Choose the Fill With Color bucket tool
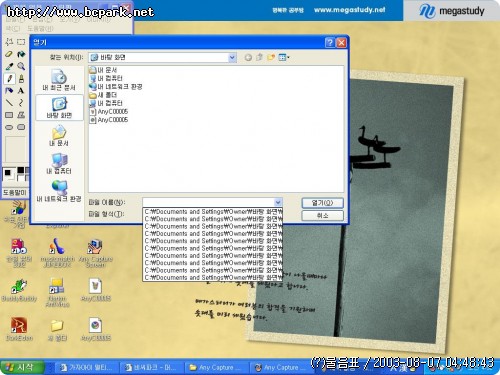 21,54
